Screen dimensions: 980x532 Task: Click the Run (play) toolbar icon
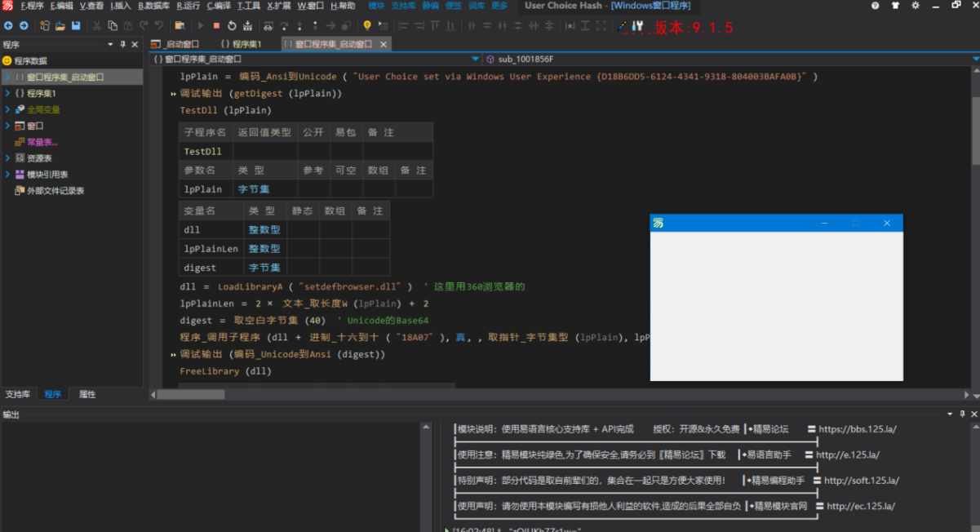click(x=201, y=26)
